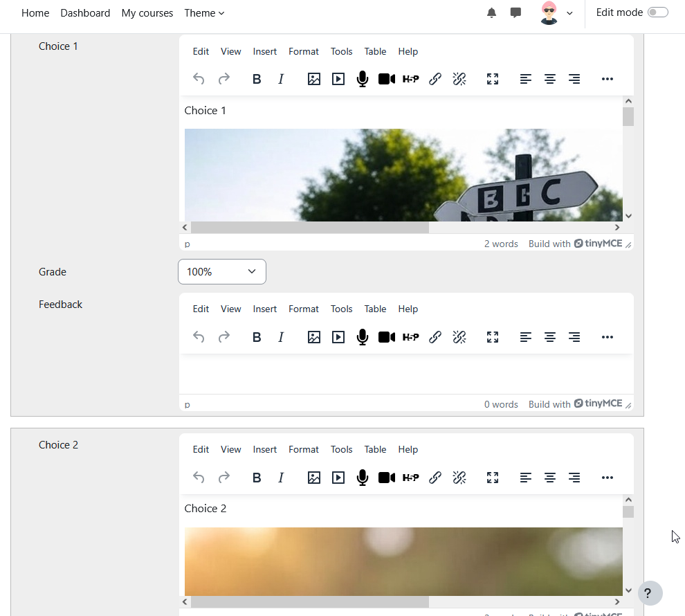
Task: Redo in the Choice 1 editor
Action: (223, 79)
